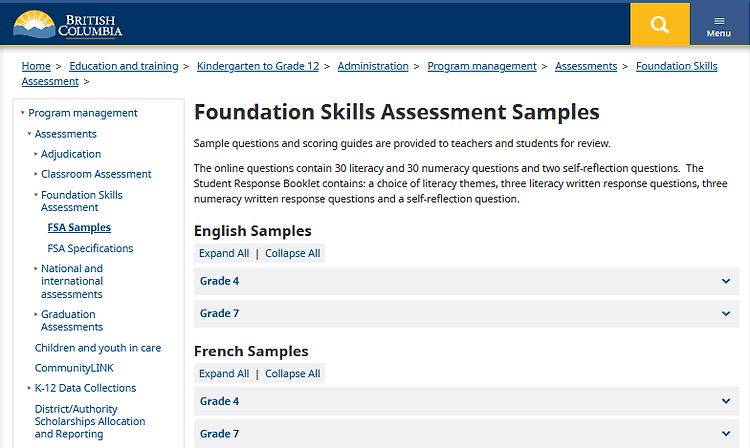Click Collapse All under French Samples
The width and height of the screenshot is (750, 448).
point(293,374)
